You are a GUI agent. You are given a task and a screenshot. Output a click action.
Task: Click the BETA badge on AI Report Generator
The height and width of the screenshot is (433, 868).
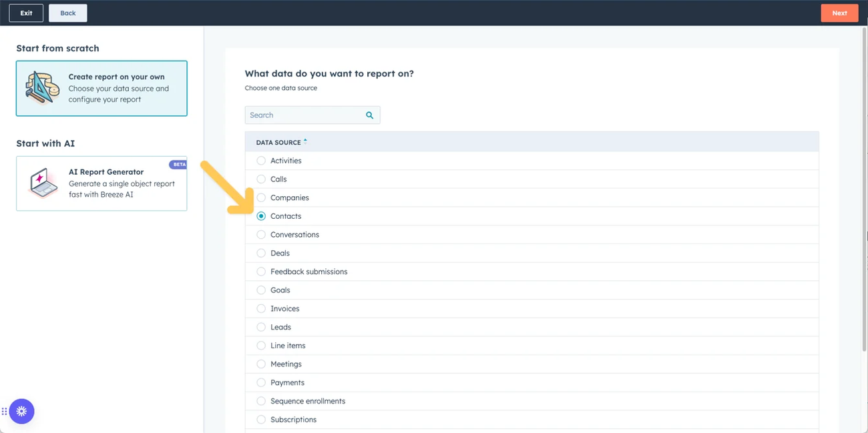[178, 164]
